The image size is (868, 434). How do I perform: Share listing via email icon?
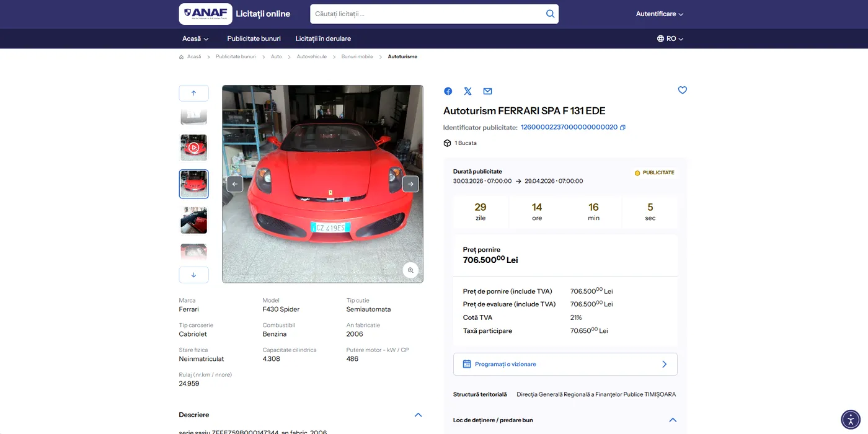pyautogui.click(x=487, y=91)
